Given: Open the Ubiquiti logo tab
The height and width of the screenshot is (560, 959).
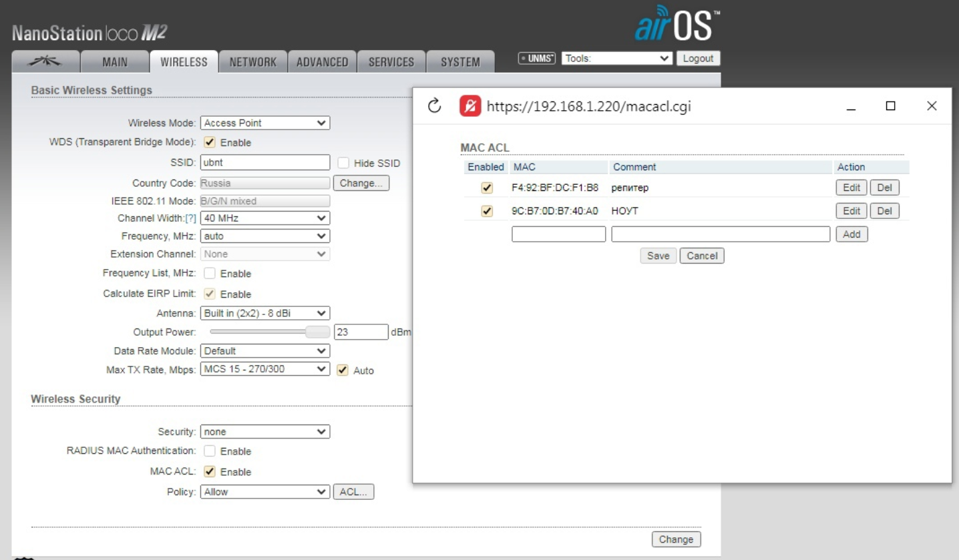Looking at the screenshot, I should coord(46,61).
